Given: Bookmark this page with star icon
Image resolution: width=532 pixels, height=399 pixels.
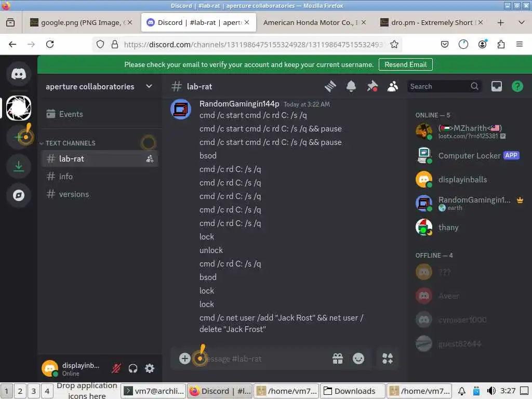Looking at the screenshot, I should tap(394, 44).
